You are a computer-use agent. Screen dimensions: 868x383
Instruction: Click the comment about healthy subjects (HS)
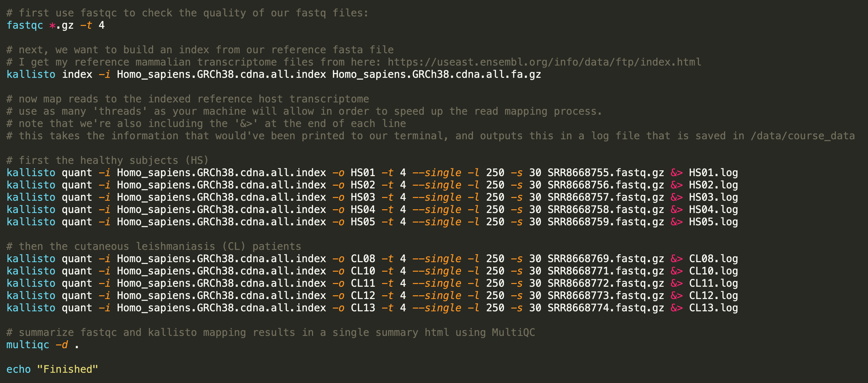tap(107, 161)
